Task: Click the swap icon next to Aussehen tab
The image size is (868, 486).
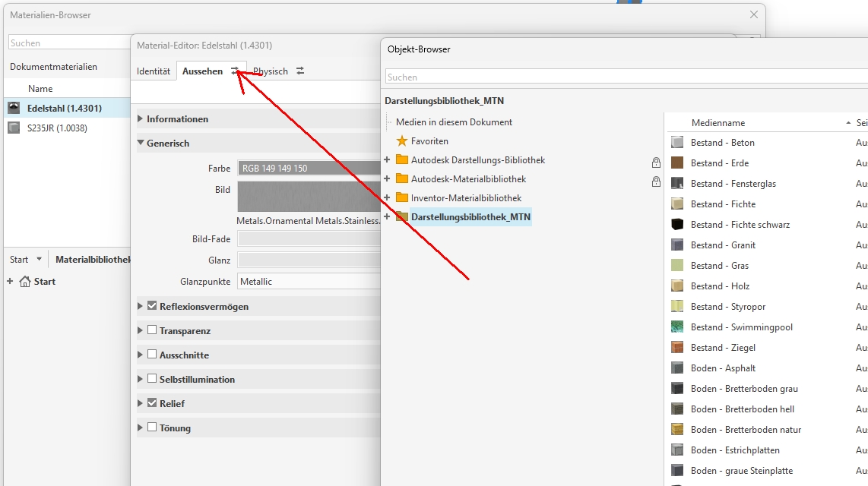Action: point(236,71)
